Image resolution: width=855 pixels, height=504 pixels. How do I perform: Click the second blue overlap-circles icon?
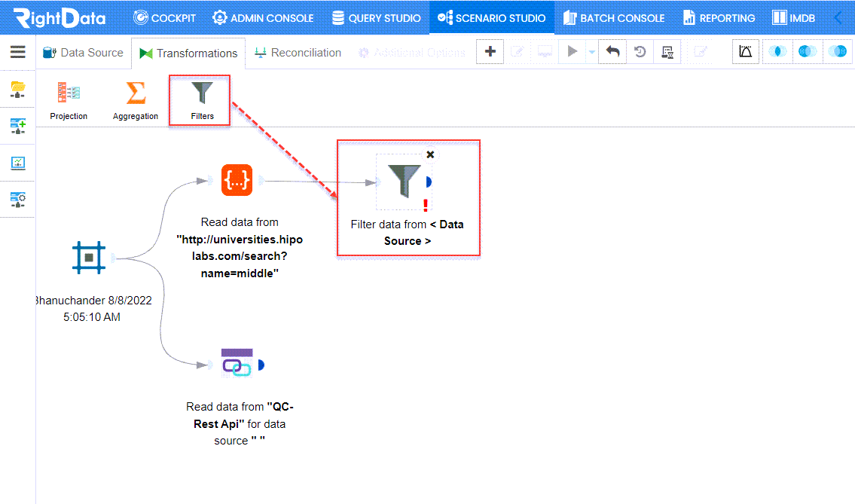point(807,51)
